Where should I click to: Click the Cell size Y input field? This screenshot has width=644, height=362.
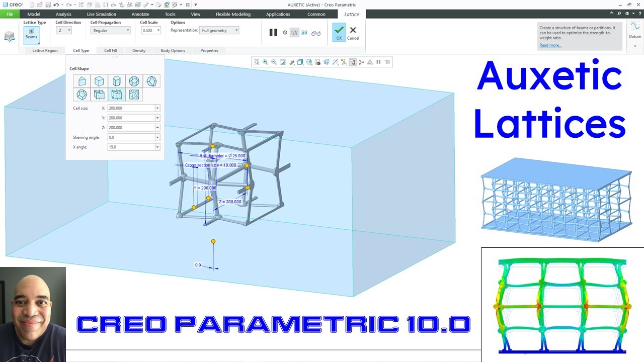pyautogui.click(x=131, y=118)
